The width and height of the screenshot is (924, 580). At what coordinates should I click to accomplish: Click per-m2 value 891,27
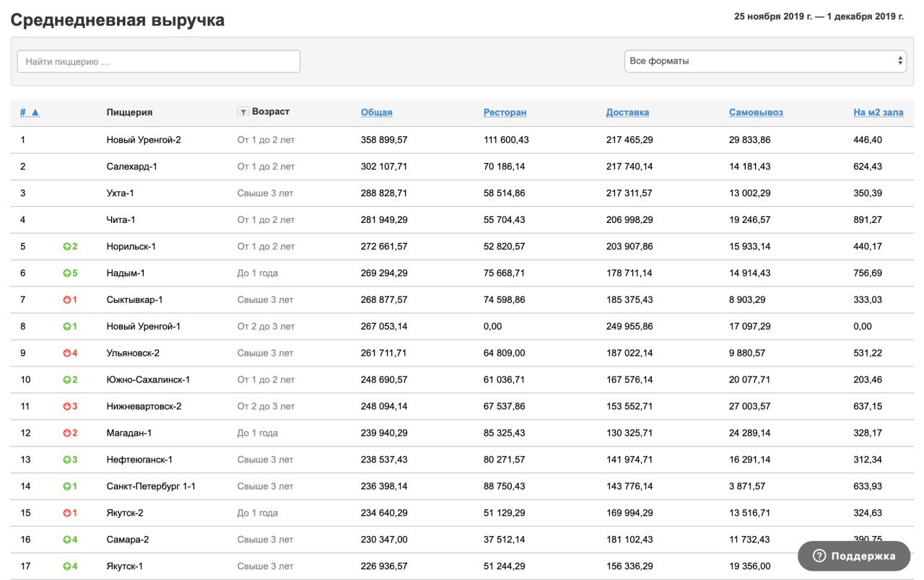(x=868, y=220)
